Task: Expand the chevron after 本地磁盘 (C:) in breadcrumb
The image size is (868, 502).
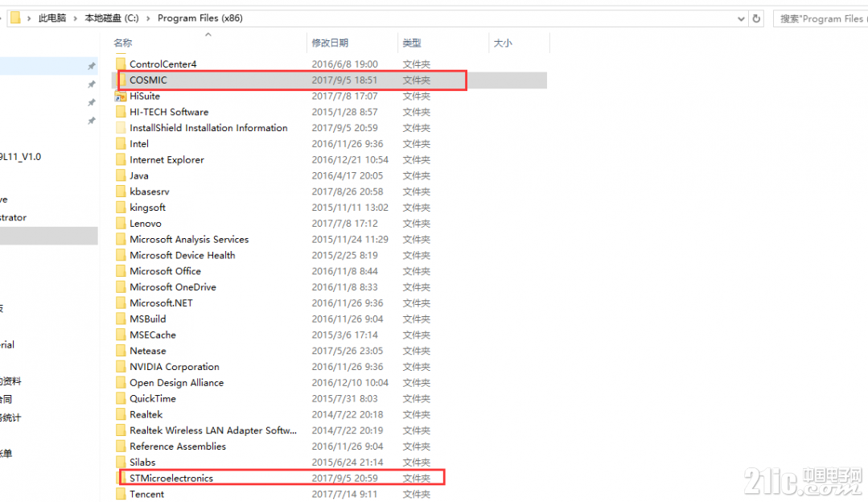Action: (148, 19)
